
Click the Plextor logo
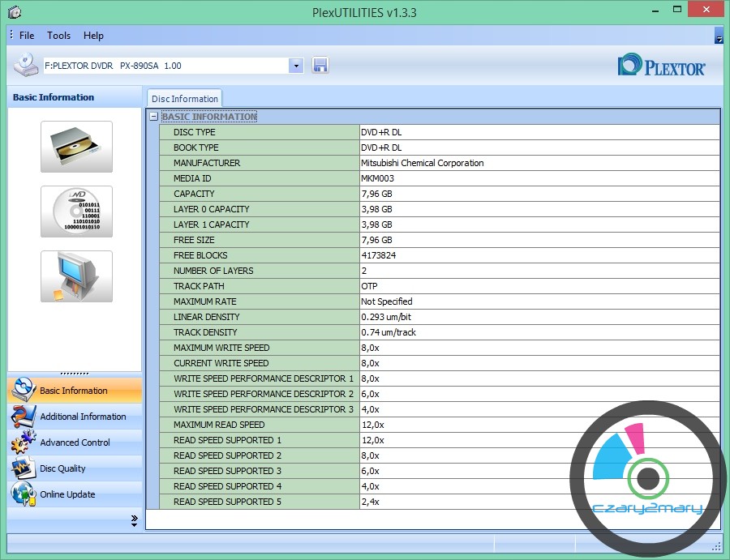coord(661,66)
